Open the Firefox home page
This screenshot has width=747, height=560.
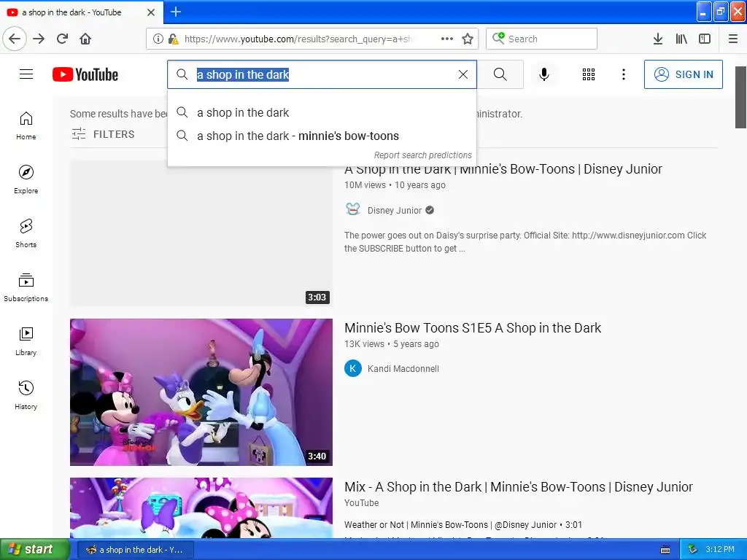tap(85, 39)
